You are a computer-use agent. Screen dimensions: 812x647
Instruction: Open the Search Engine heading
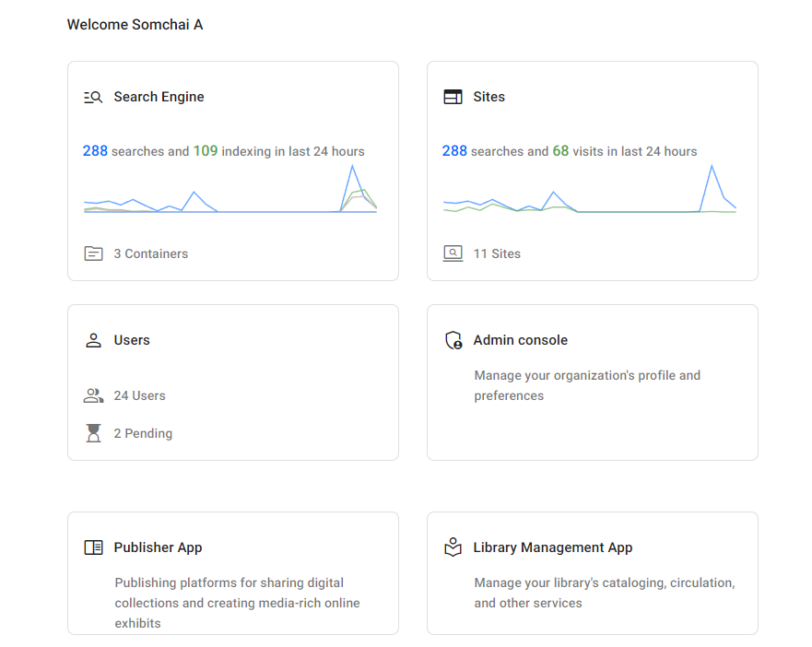(159, 97)
